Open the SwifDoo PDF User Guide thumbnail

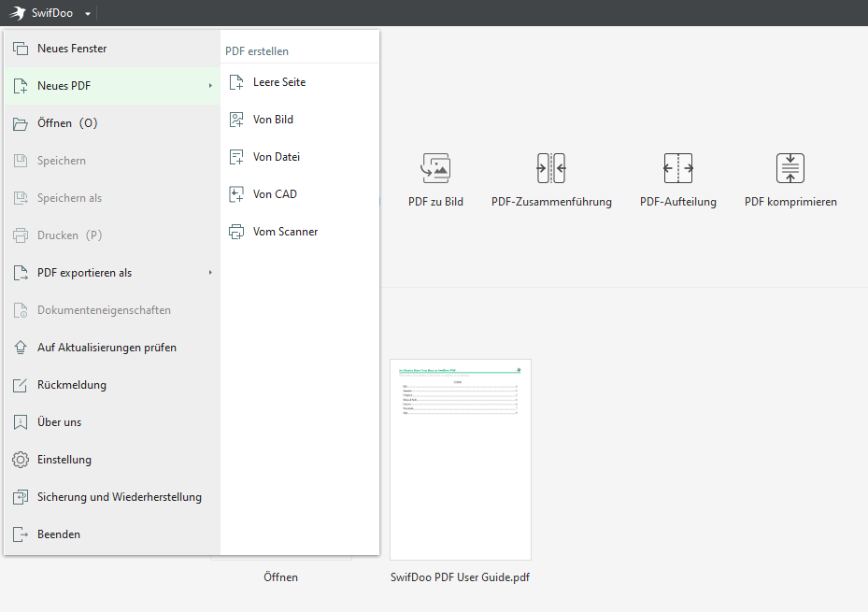[x=461, y=460]
